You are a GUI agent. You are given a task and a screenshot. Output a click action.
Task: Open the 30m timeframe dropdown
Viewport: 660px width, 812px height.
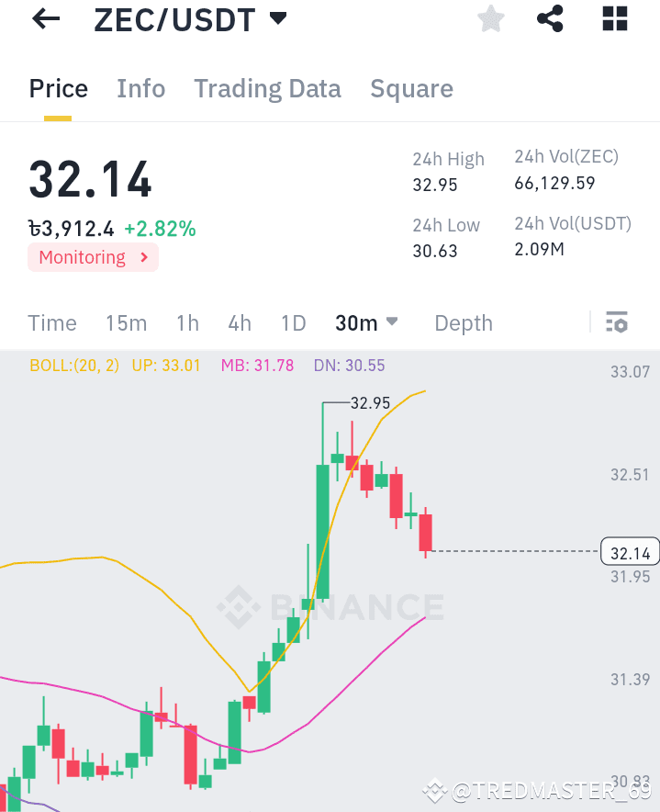click(366, 322)
